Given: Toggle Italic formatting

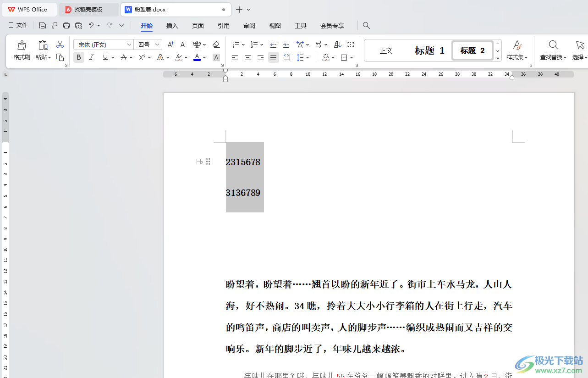Looking at the screenshot, I should pos(91,57).
